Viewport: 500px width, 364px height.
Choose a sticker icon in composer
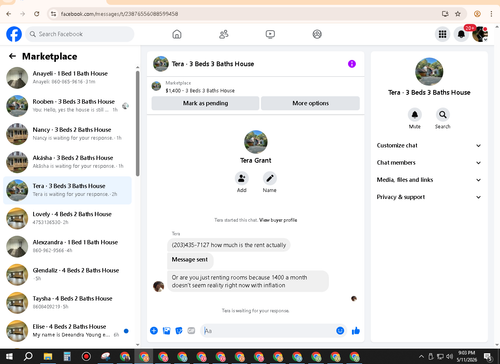click(x=179, y=331)
